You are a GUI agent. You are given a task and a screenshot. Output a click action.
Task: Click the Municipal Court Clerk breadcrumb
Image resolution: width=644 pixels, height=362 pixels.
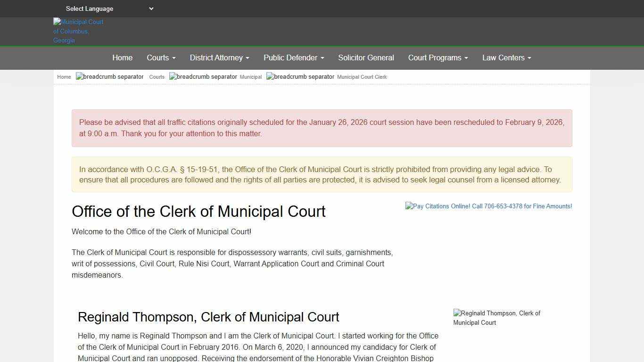pos(362,76)
